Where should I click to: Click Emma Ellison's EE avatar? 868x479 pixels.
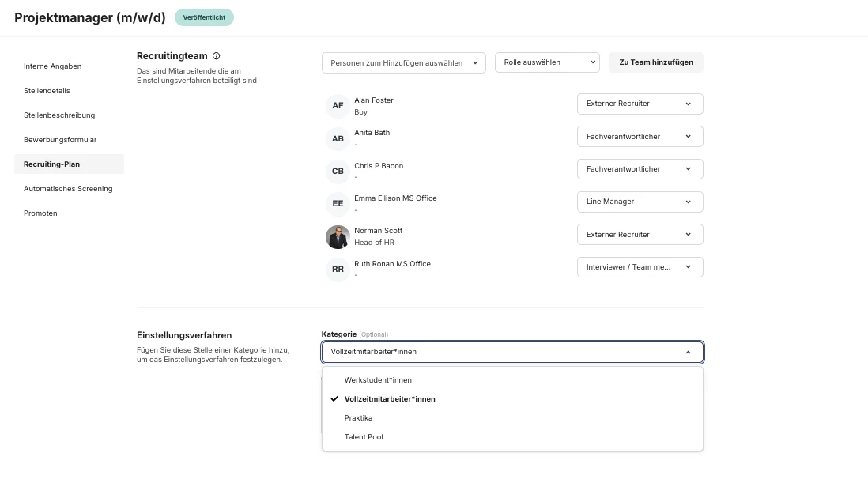pyautogui.click(x=338, y=203)
